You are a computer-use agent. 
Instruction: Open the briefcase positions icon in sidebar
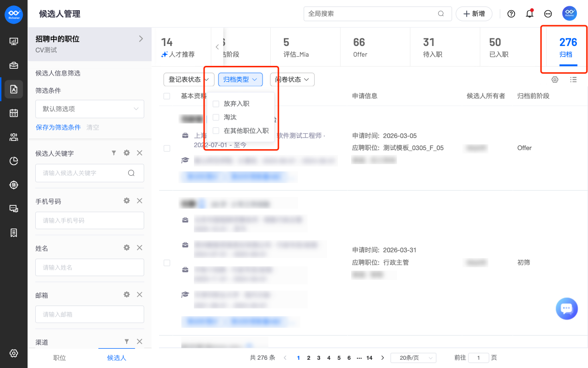(14, 65)
